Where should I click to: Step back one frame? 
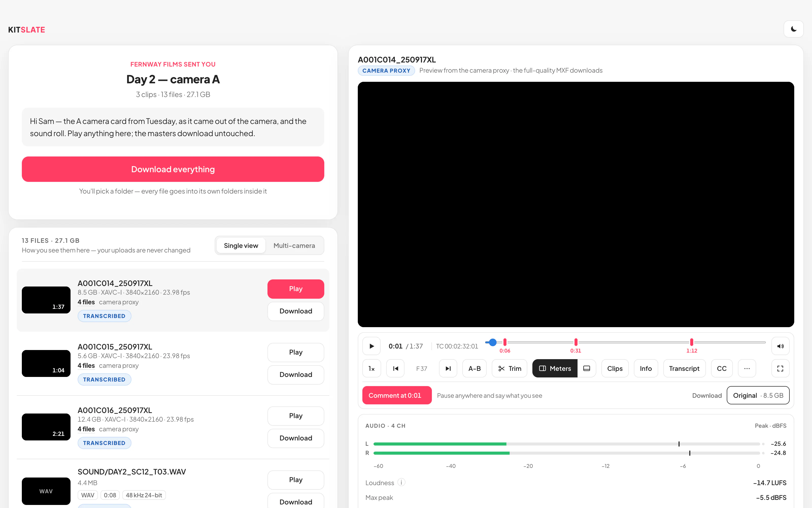click(395, 369)
